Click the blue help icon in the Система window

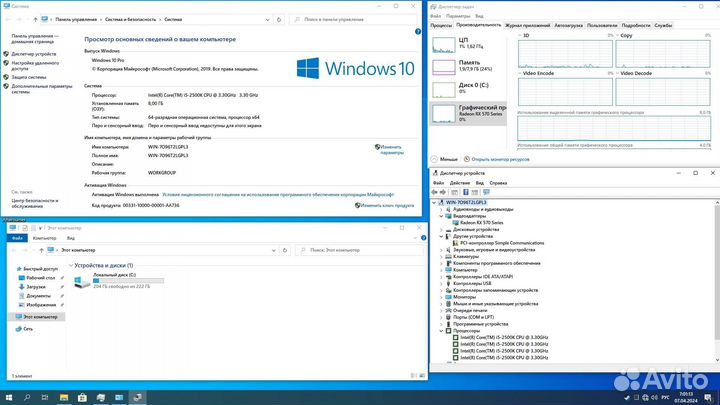[418, 32]
